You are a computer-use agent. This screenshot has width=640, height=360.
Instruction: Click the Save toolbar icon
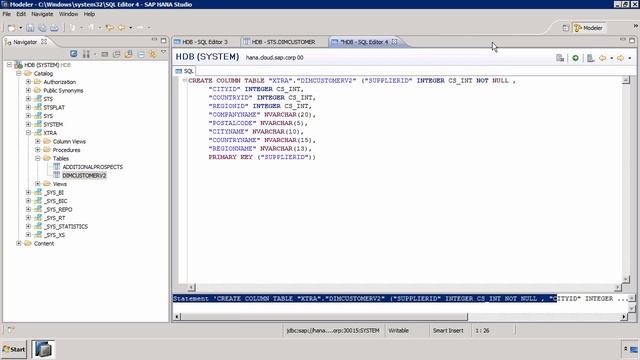click(30, 28)
